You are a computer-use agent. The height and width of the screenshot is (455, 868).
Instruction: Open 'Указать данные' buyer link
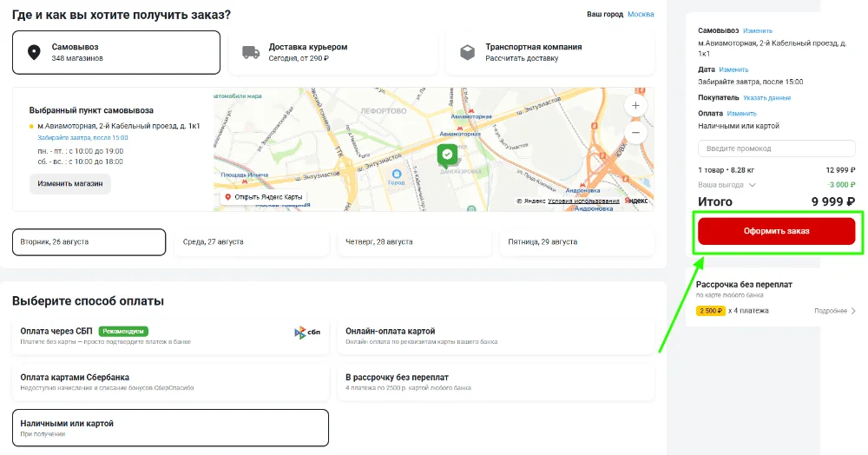(x=766, y=98)
